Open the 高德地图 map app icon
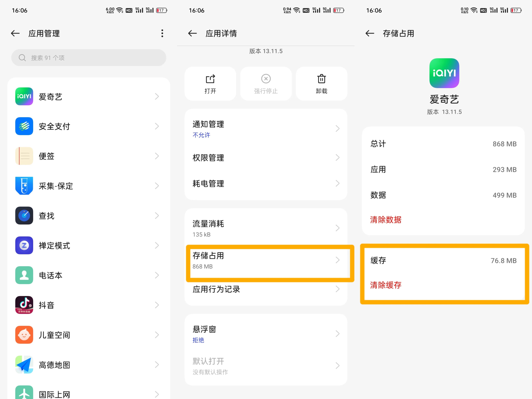532x399 pixels. point(24,364)
